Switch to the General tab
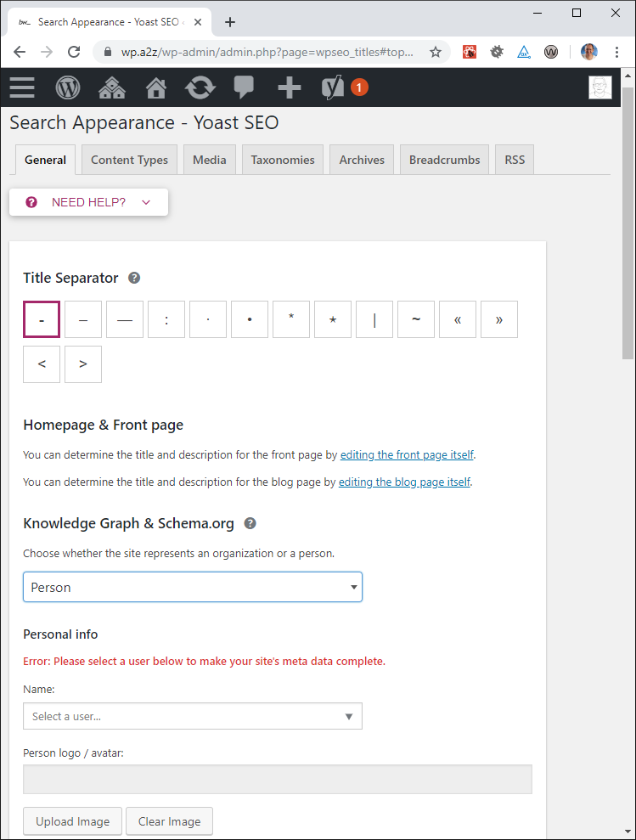The width and height of the screenshot is (636, 840). (46, 160)
